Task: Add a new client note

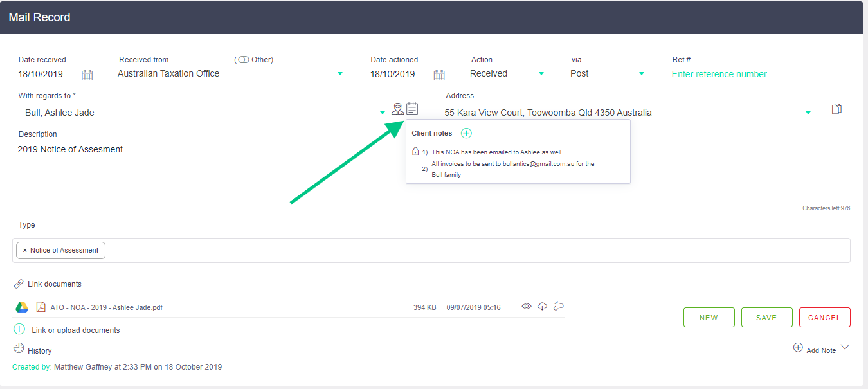Action: click(x=467, y=133)
